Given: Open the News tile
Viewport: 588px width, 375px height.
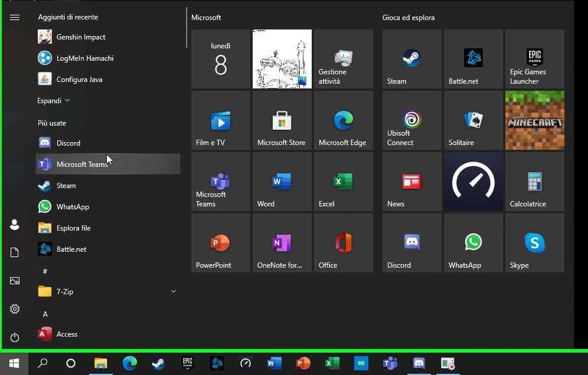Looking at the screenshot, I should coord(411,182).
